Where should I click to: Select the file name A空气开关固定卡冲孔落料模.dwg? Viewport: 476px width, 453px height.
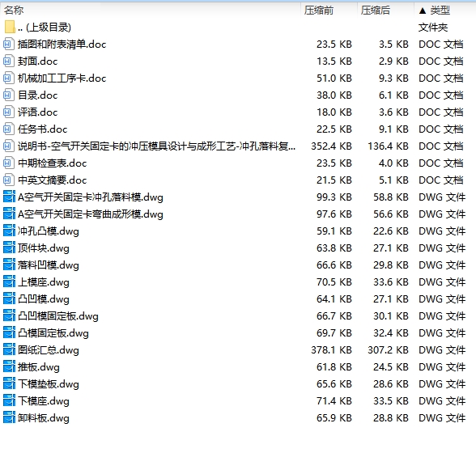click(x=91, y=197)
